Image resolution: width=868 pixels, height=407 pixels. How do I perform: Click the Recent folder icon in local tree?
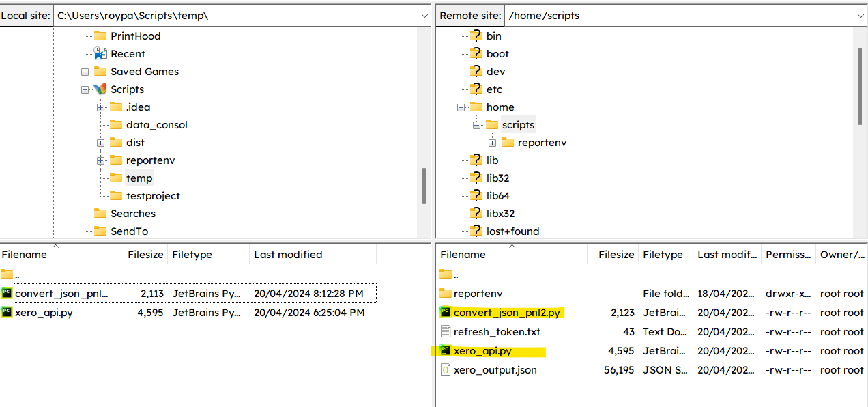coord(100,54)
